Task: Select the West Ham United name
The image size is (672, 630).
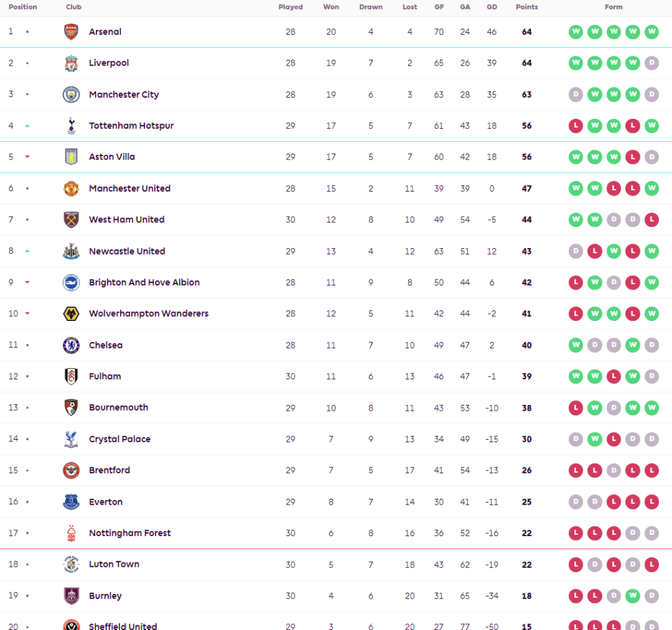Action: 127,220
